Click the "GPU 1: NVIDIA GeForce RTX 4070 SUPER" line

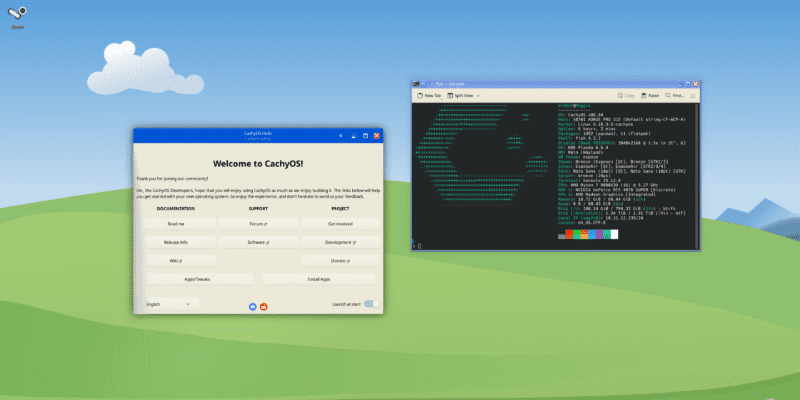pyautogui.click(x=617, y=190)
